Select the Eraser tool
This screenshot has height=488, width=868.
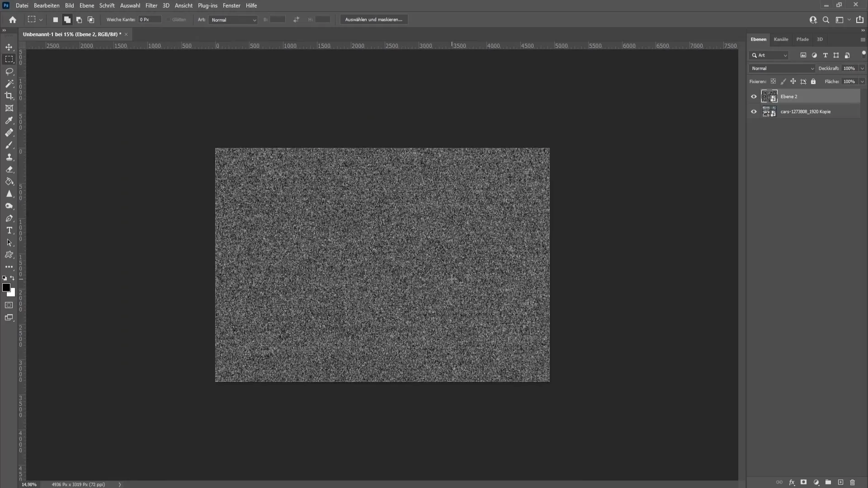[x=9, y=169]
